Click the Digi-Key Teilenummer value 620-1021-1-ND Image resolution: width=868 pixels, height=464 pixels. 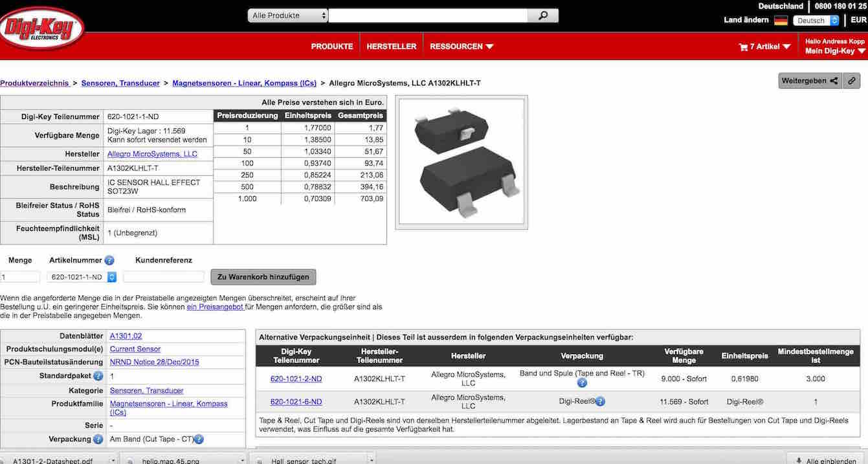(x=133, y=116)
